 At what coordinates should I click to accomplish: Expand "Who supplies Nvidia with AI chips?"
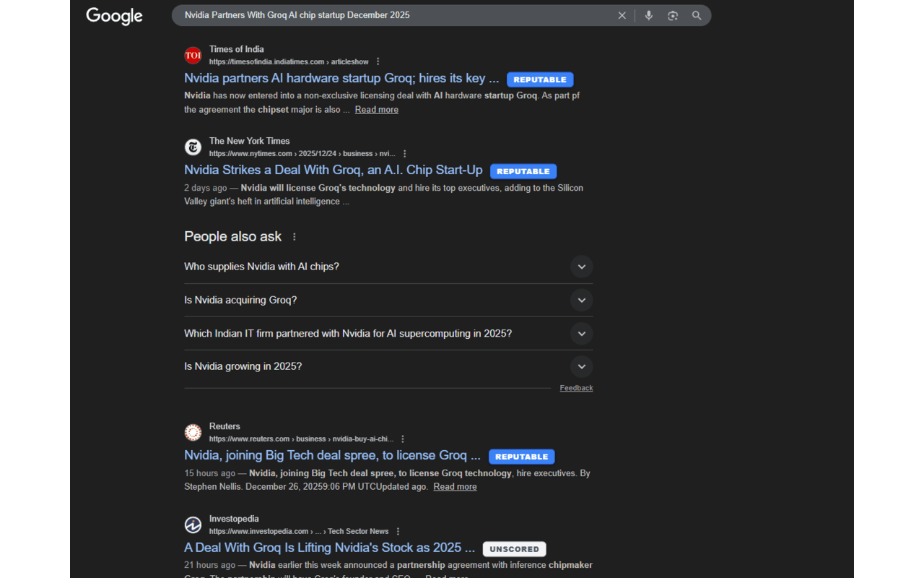(x=388, y=267)
